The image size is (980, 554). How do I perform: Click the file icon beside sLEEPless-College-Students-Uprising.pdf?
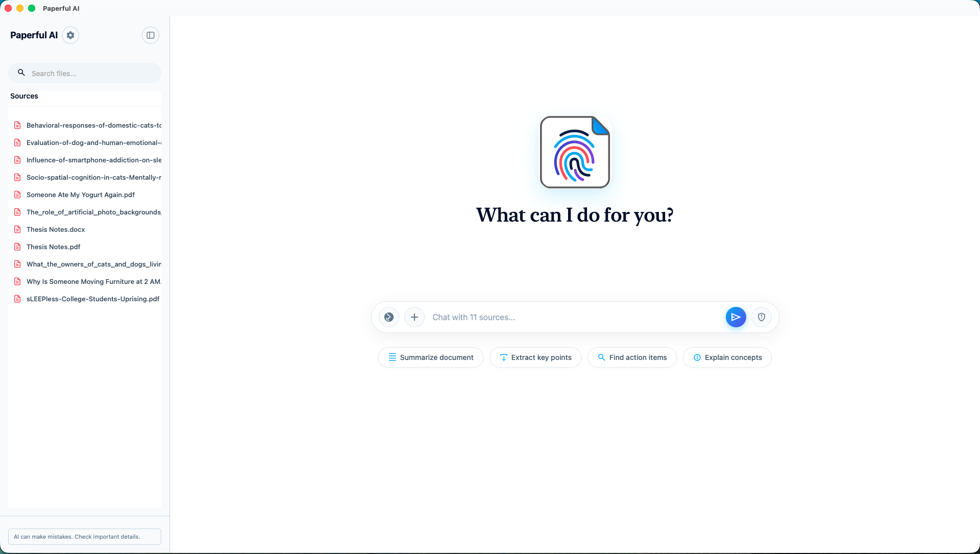tap(17, 299)
